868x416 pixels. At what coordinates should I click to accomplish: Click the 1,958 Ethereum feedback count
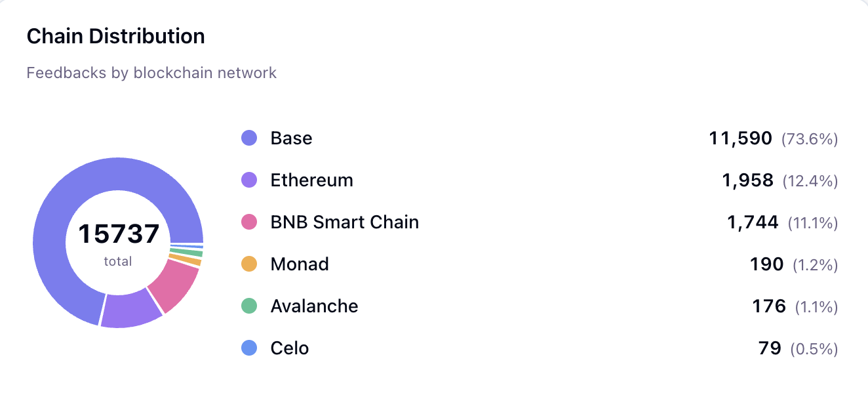click(747, 180)
